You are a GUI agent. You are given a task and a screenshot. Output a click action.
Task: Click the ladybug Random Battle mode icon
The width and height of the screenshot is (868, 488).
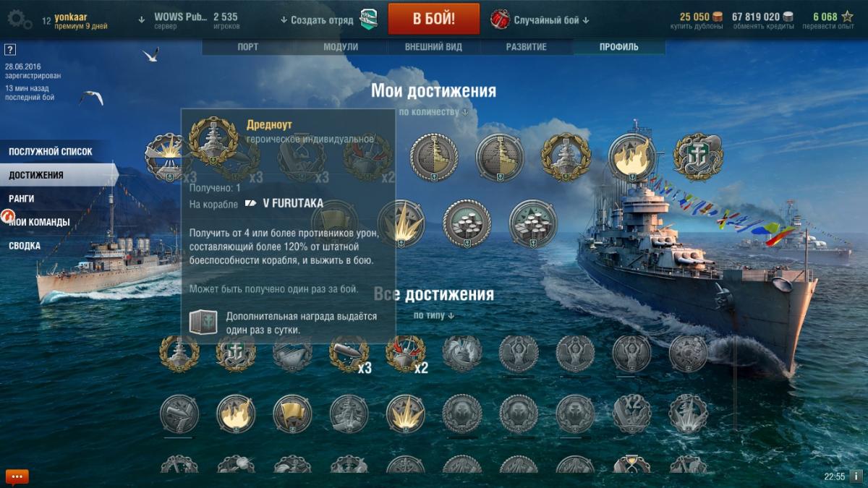(500, 20)
